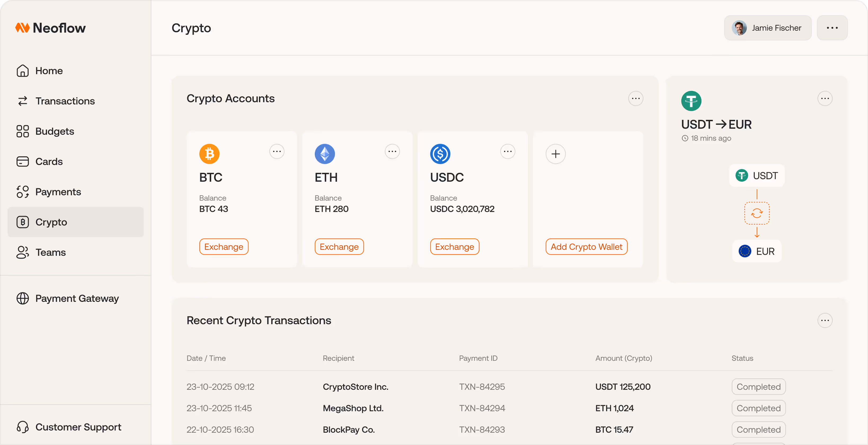
Task: Open Jamie Fischer's profile
Action: click(768, 28)
